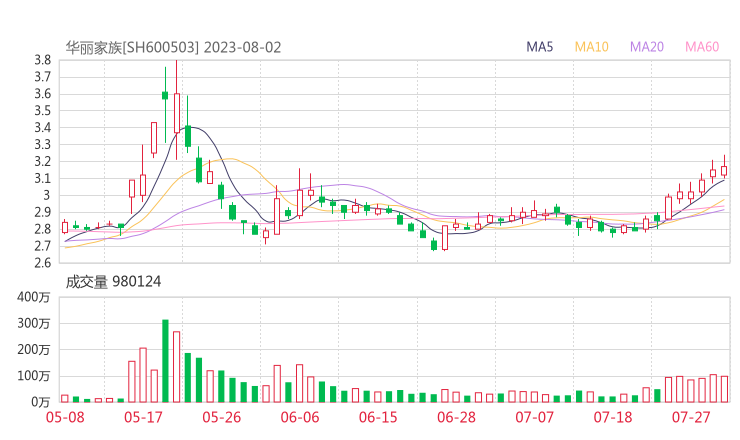
Task: Click the 05-08 date axis label
Action: (x=65, y=417)
